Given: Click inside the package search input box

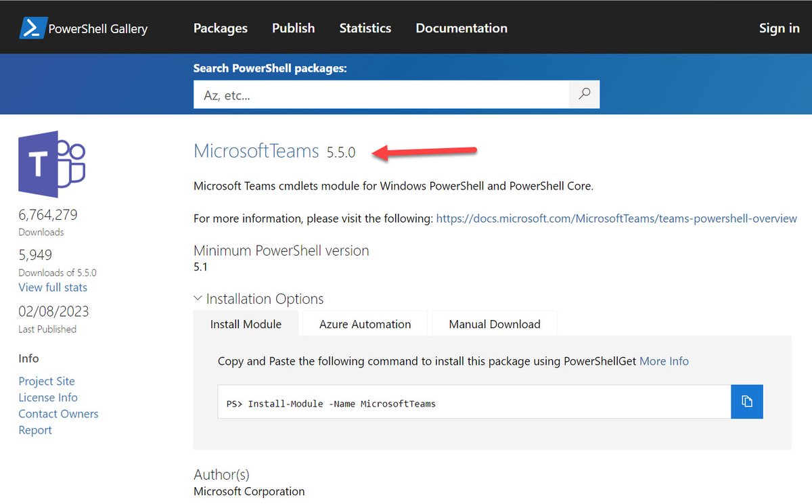Looking at the screenshot, I should (379, 94).
